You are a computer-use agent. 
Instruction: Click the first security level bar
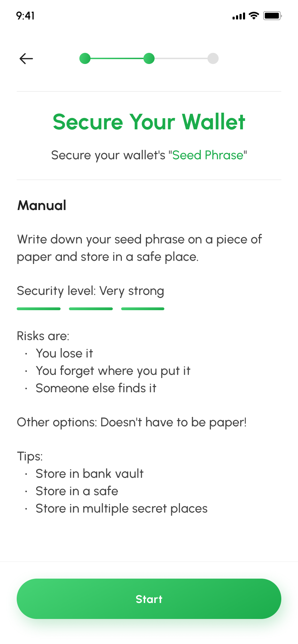point(39,309)
